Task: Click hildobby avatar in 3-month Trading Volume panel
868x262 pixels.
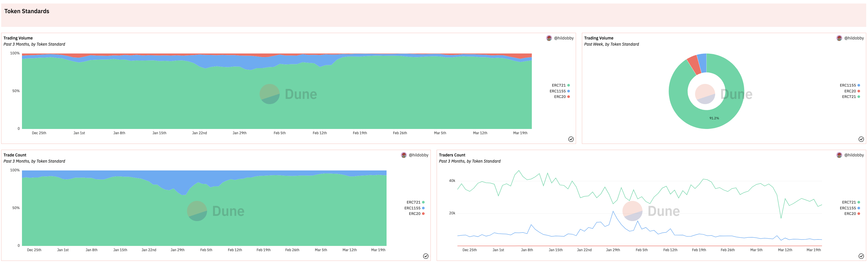Action: [x=549, y=38]
